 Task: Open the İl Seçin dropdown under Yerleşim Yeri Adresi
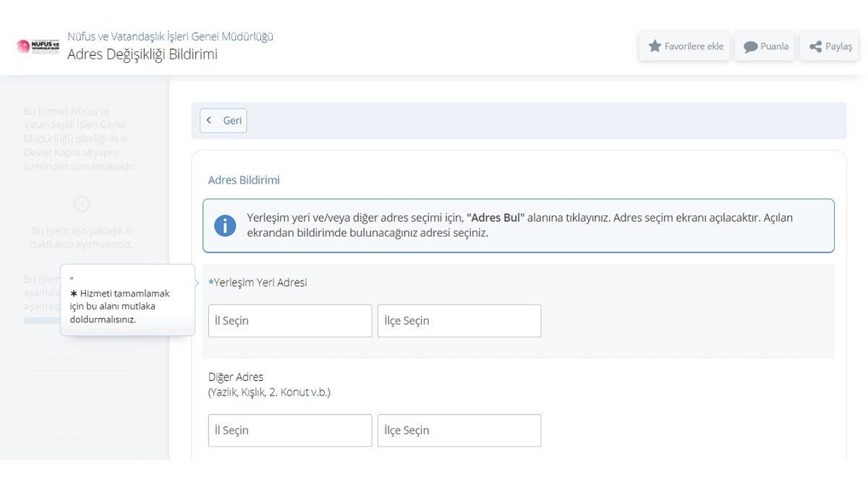tap(289, 320)
